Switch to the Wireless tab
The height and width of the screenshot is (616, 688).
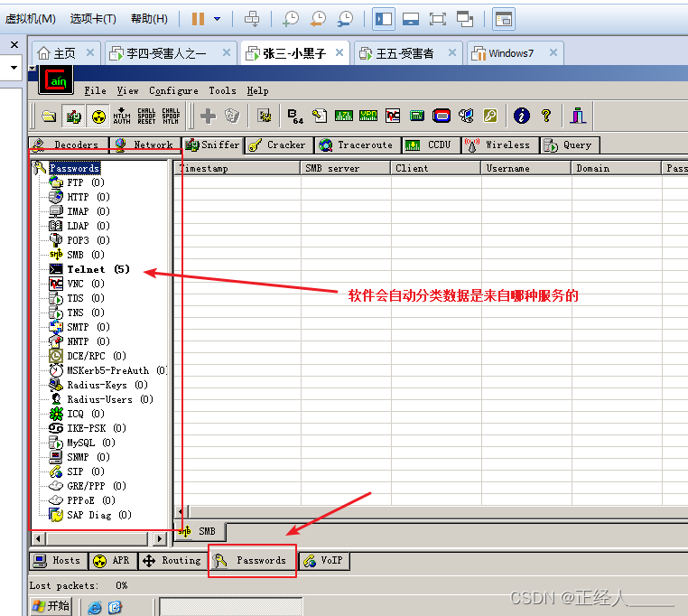click(500, 145)
